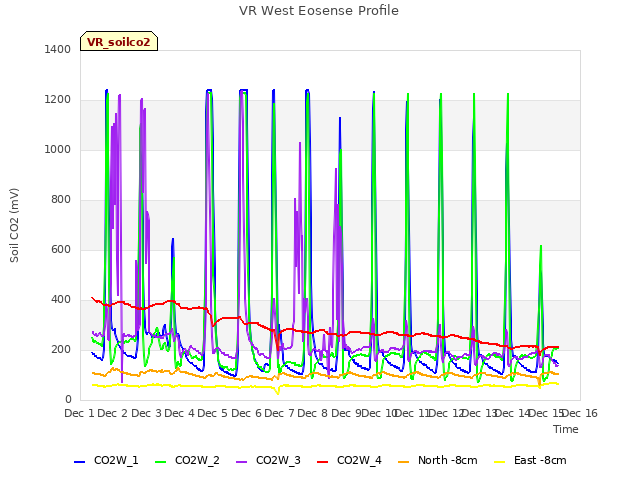Click the Dec 13 x-axis tick label

tap(480, 413)
